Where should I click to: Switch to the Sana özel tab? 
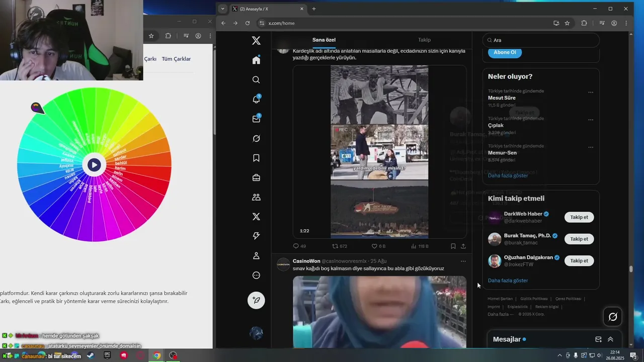(x=324, y=40)
